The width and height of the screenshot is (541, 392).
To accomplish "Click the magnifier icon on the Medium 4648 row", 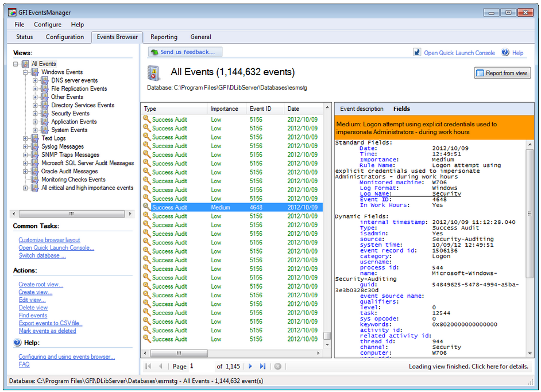I will pyautogui.click(x=147, y=207).
